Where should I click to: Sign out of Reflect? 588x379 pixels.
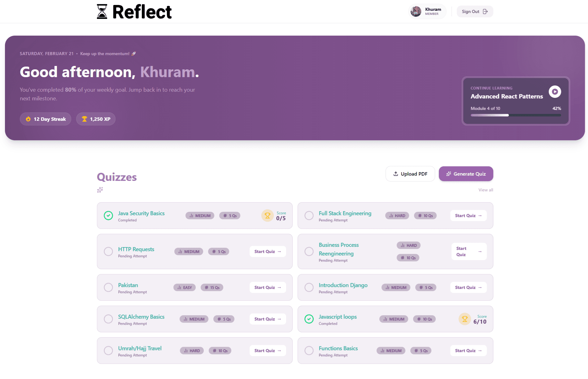point(475,11)
